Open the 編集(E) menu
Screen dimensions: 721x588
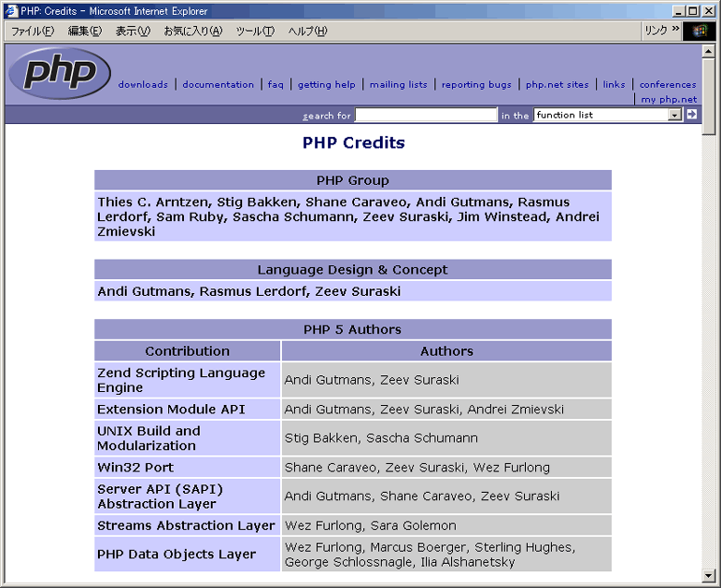[85, 31]
